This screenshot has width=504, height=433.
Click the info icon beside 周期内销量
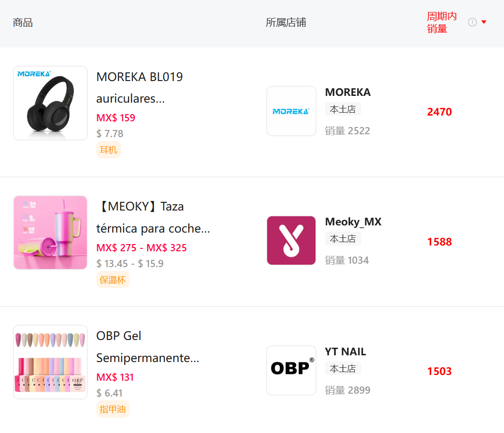[x=472, y=22]
